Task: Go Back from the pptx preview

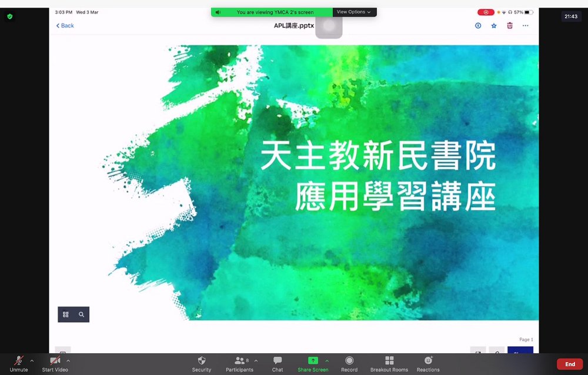Action: [x=65, y=25]
